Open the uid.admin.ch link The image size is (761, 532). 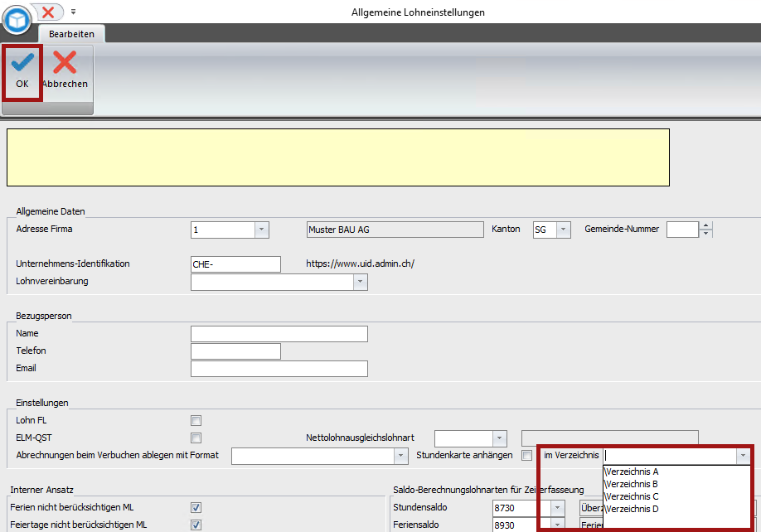point(360,264)
